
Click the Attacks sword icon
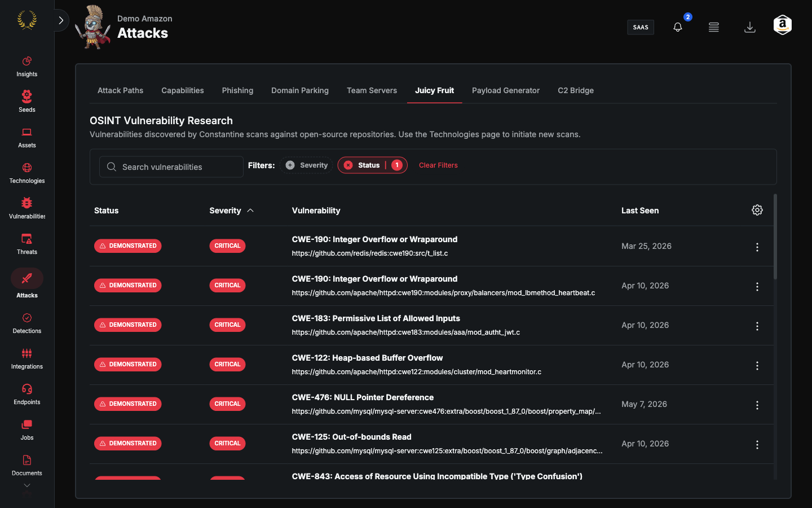click(27, 278)
